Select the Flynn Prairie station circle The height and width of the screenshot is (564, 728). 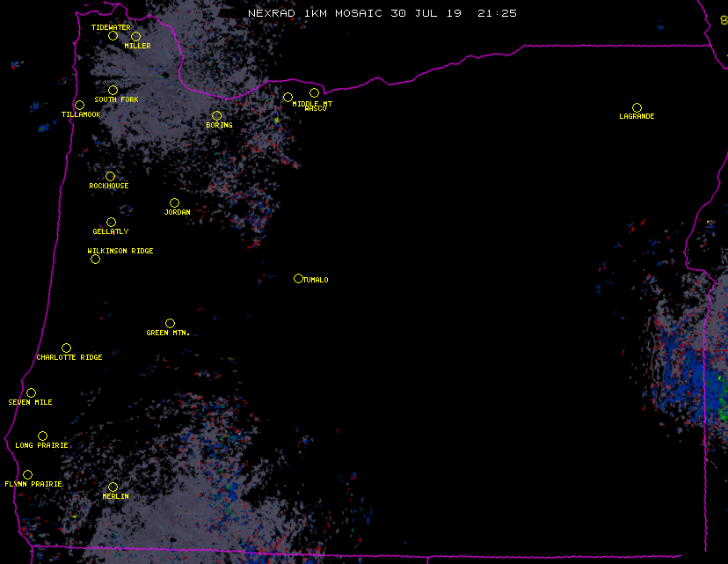(x=27, y=475)
